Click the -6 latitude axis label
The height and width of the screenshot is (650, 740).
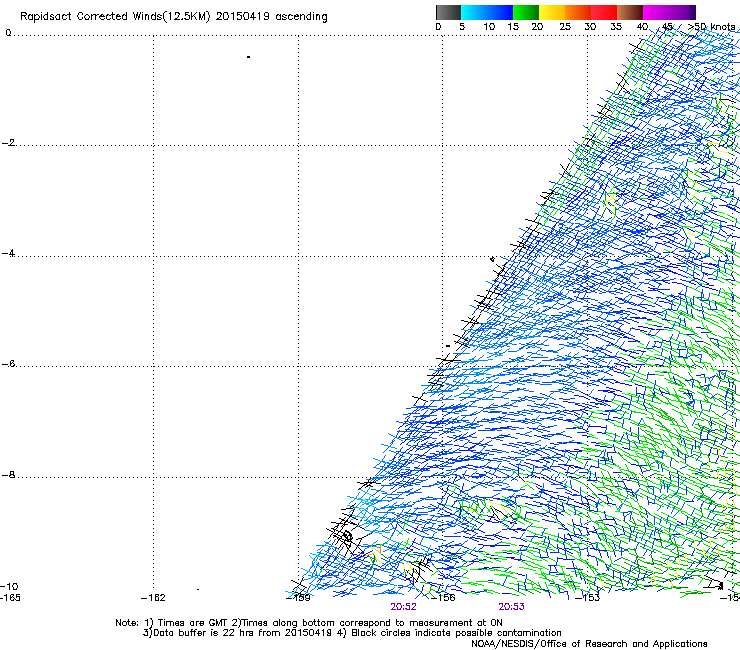[8, 364]
